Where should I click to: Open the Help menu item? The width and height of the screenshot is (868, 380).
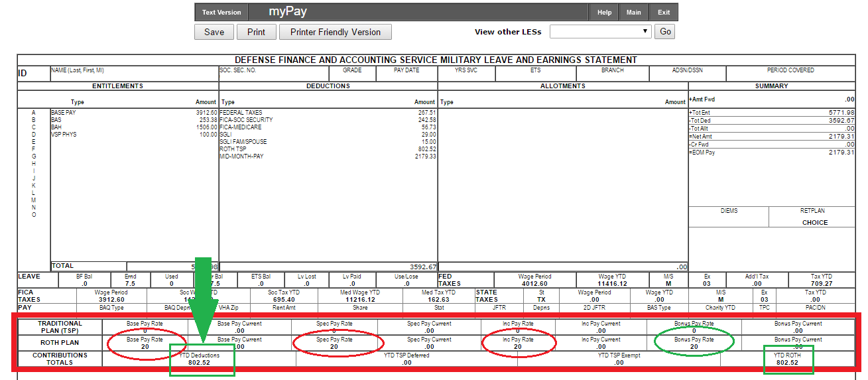click(x=604, y=12)
